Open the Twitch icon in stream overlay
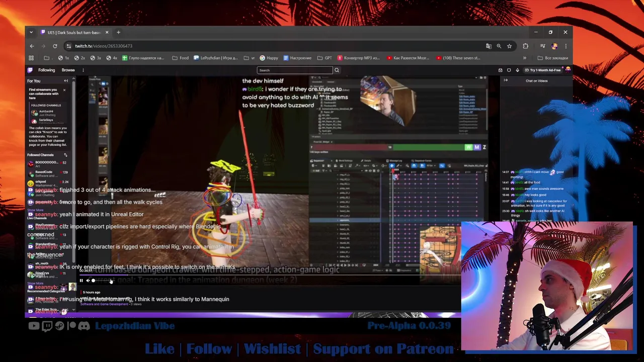Viewport: 644px width, 362px height. (x=47, y=326)
